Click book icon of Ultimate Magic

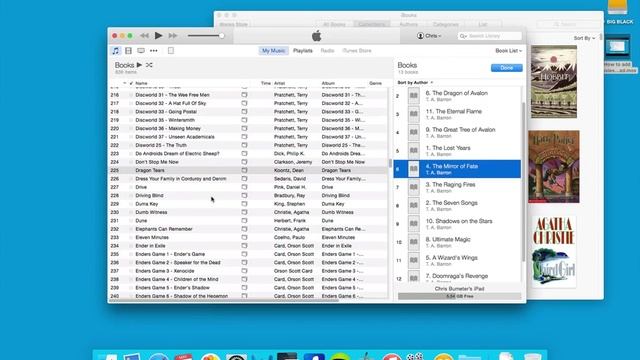[x=413, y=242]
